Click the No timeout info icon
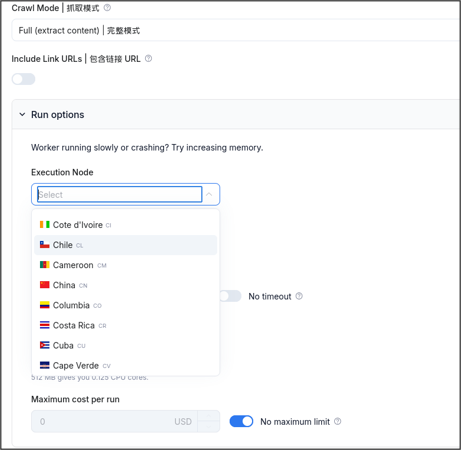 click(x=299, y=296)
